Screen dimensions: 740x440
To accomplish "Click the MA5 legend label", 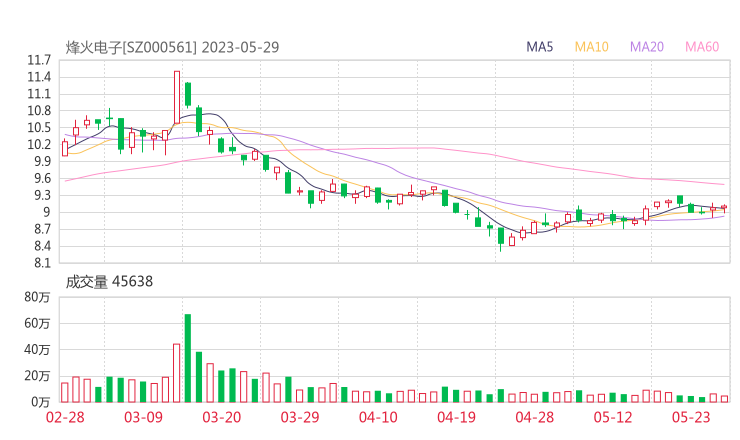I will (539, 47).
